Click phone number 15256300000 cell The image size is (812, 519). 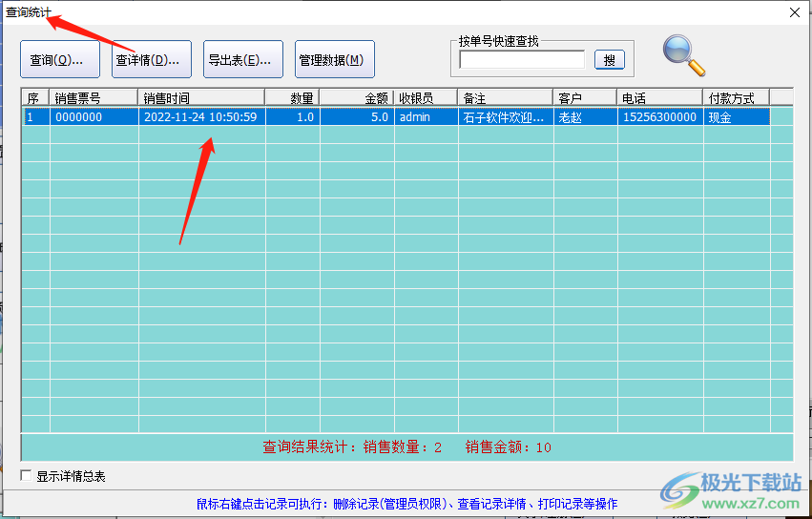click(660, 117)
